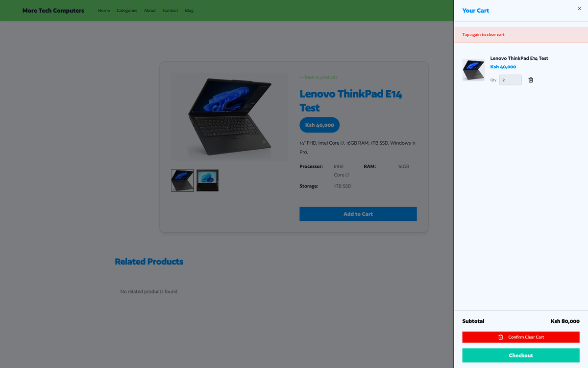Click the More Tech Computers site logo
The height and width of the screenshot is (368, 588).
click(x=53, y=10)
